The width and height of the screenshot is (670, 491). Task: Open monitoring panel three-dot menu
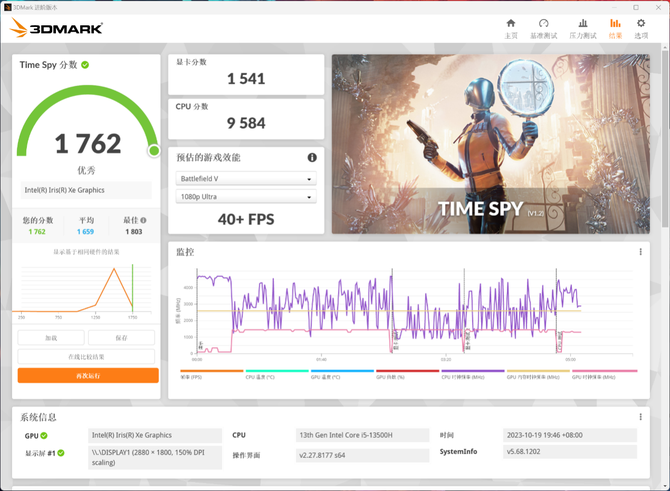tap(641, 252)
